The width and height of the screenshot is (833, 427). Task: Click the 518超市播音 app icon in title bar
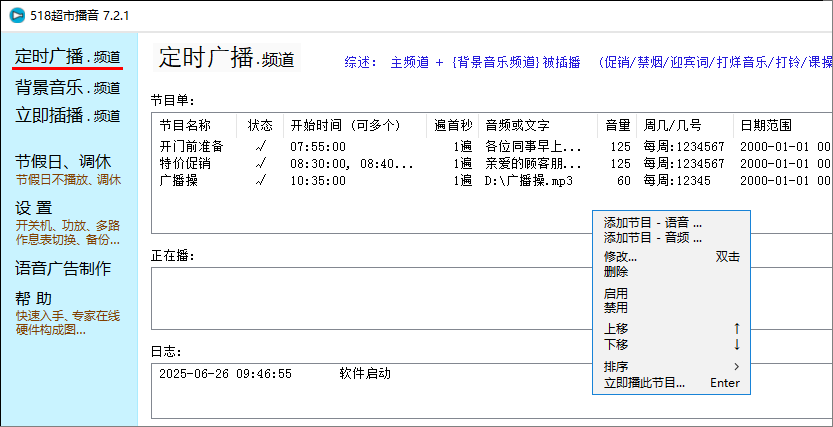(15, 15)
